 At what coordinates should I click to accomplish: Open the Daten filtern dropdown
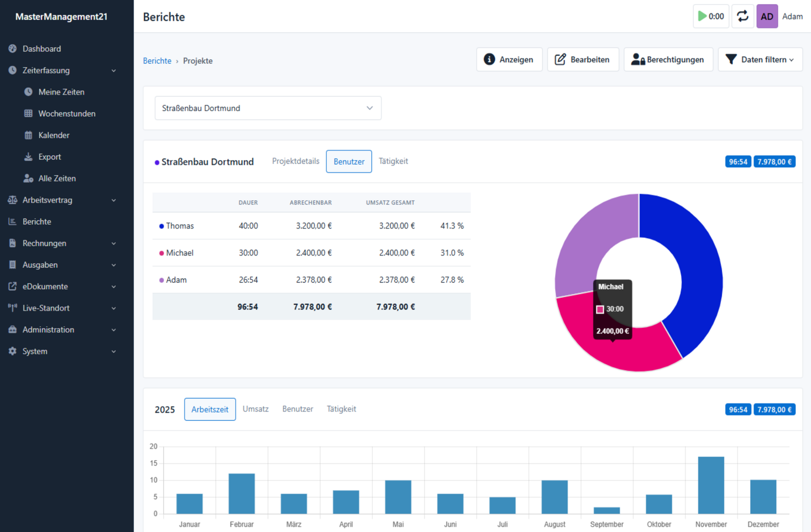click(x=760, y=59)
